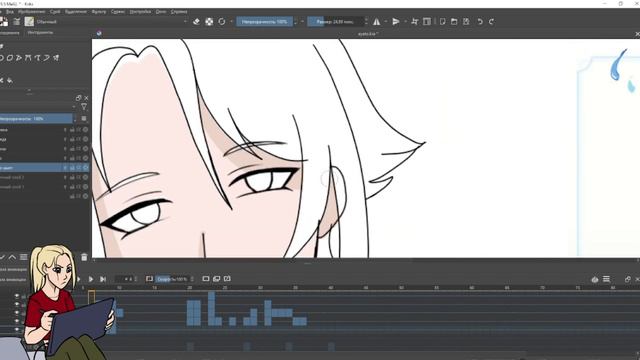Play the animation
The width and height of the screenshot is (640, 360).
click(x=91, y=279)
